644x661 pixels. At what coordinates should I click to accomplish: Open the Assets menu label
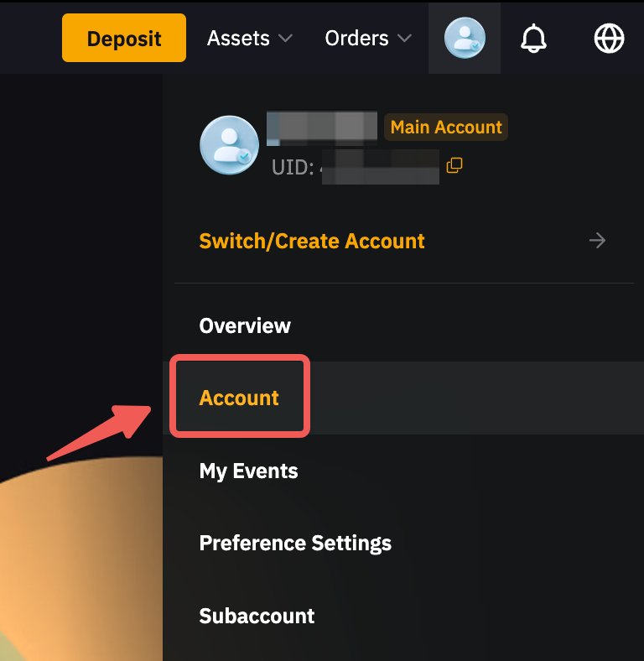pos(238,38)
